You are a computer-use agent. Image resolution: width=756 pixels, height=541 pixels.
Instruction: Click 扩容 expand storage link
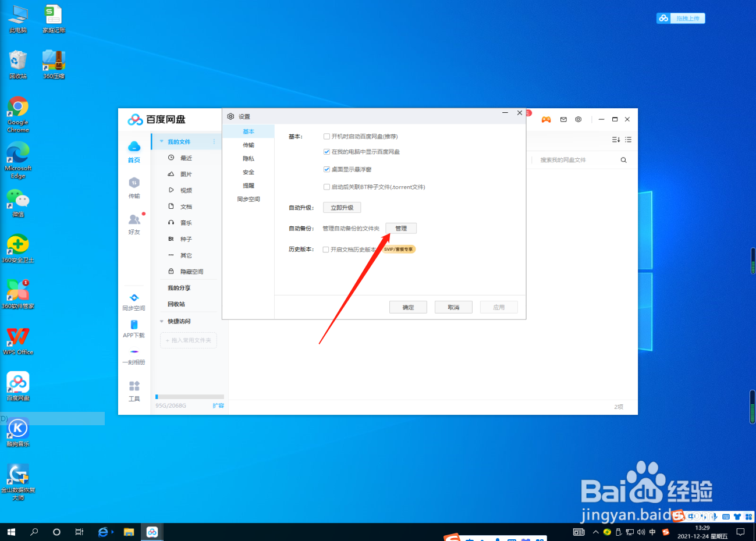pyautogui.click(x=218, y=405)
